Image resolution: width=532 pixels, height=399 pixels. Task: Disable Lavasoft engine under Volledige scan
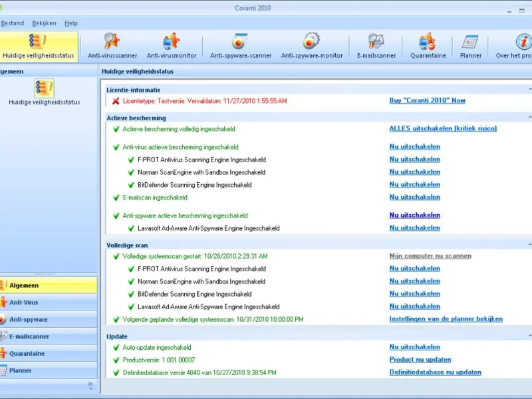tap(414, 307)
